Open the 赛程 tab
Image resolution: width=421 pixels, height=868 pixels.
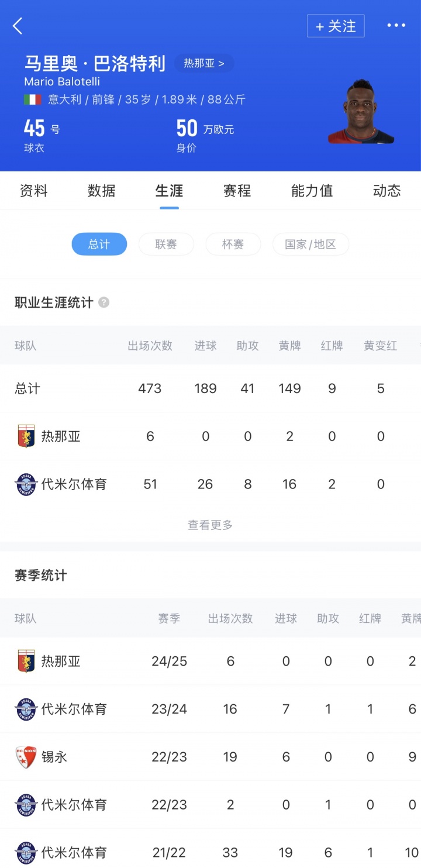tap(237, 191)
